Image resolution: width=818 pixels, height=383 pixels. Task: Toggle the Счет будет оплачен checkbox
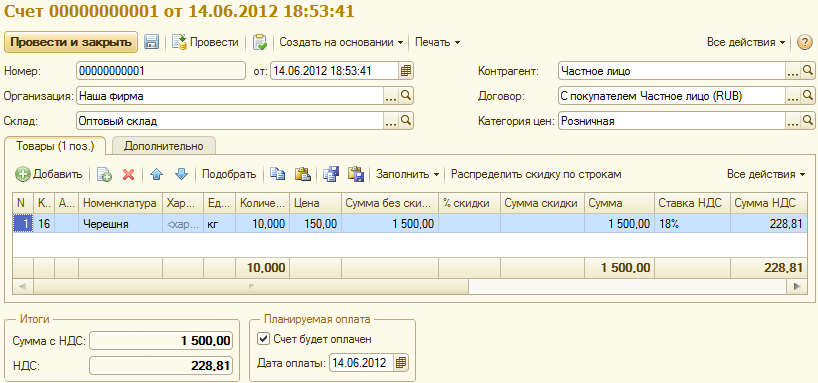pos(263,339)
